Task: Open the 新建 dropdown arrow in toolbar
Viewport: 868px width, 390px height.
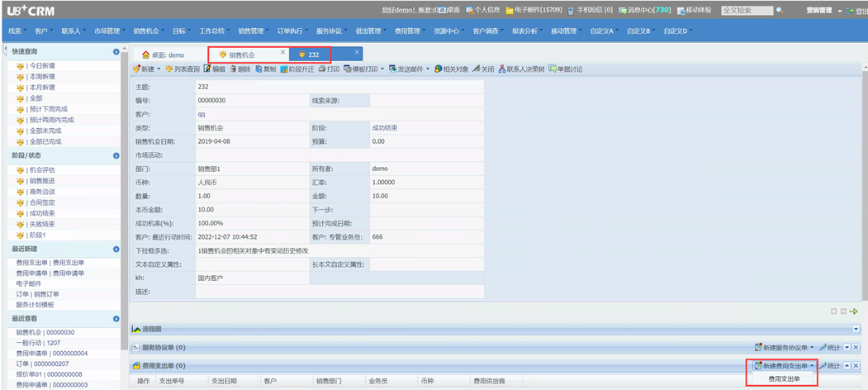Action: click(159, 69)
